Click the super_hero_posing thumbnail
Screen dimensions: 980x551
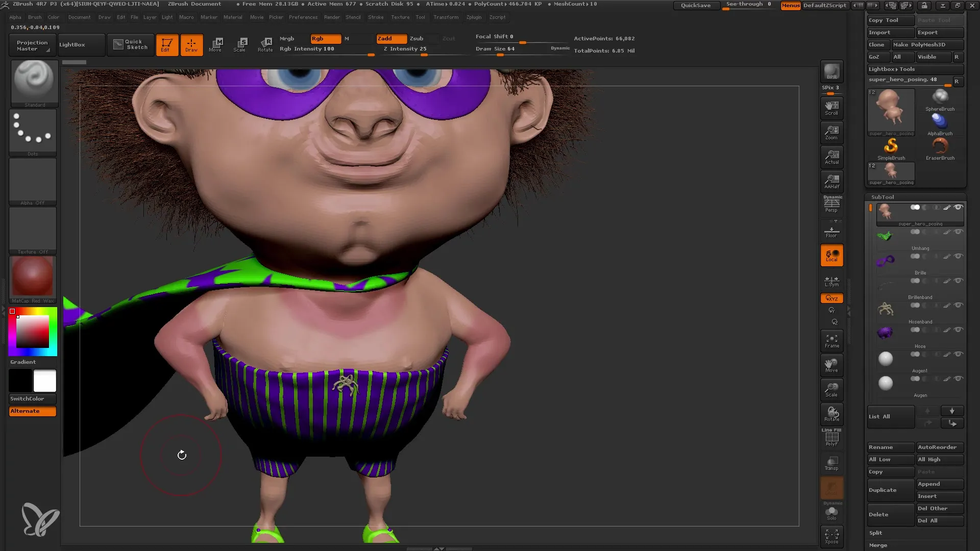pyautogui.click(x=891, y=110)
